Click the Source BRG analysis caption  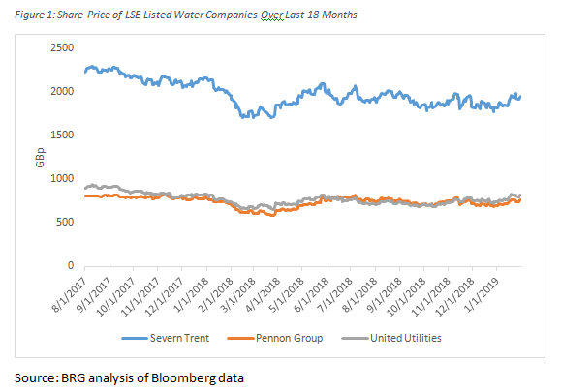click(x=129, y=378)
